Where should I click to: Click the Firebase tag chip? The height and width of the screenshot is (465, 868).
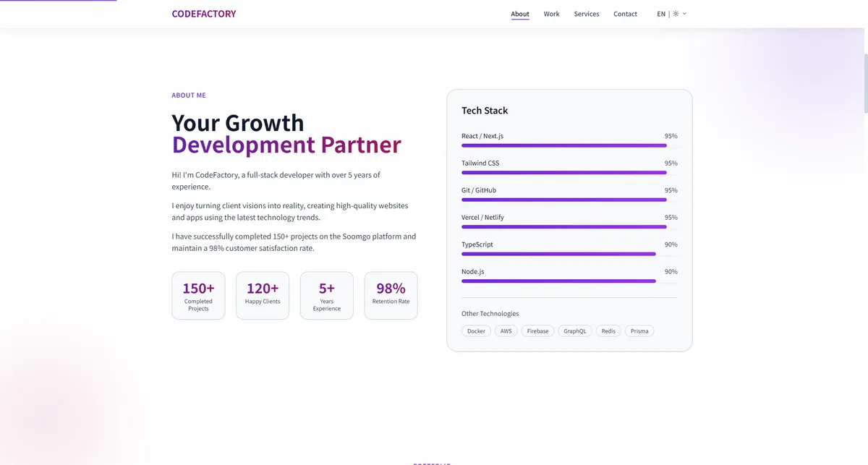(537, 331)
